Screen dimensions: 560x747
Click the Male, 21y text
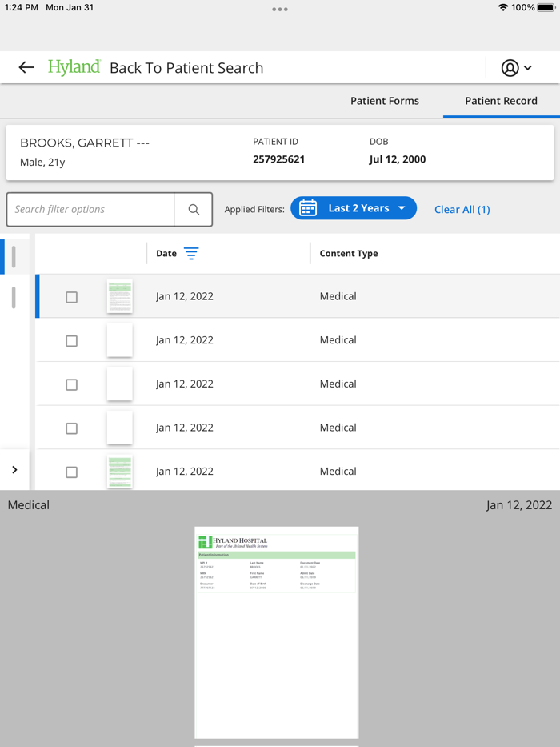pyautogui.click(x=42, y=163)
